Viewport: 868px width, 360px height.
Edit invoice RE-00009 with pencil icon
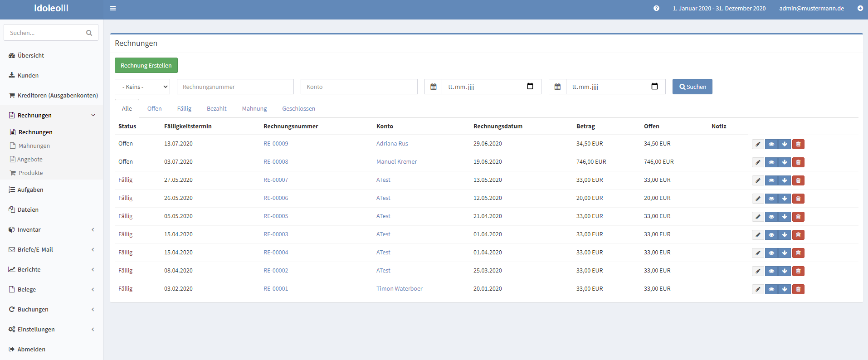tap(758, 144)
